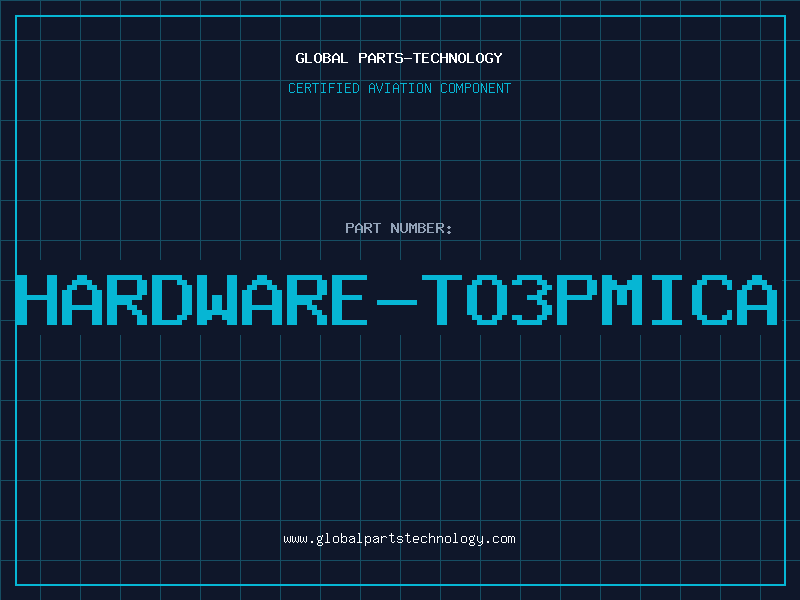This screenshot has height=600, width=800.
Task: Click the large letter T after the dash
Action: 442,300
